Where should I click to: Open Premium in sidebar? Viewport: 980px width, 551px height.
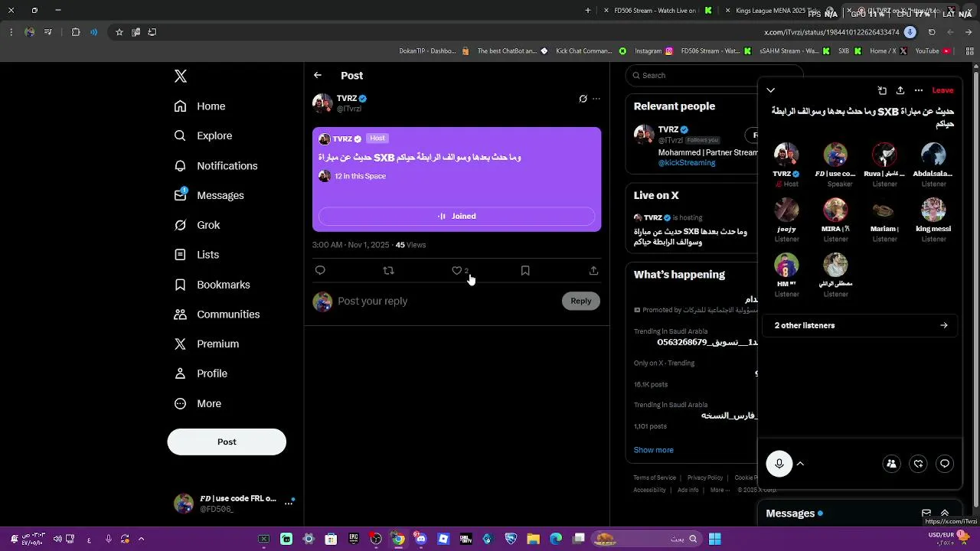pyautogui.click(x=207, y=344)
